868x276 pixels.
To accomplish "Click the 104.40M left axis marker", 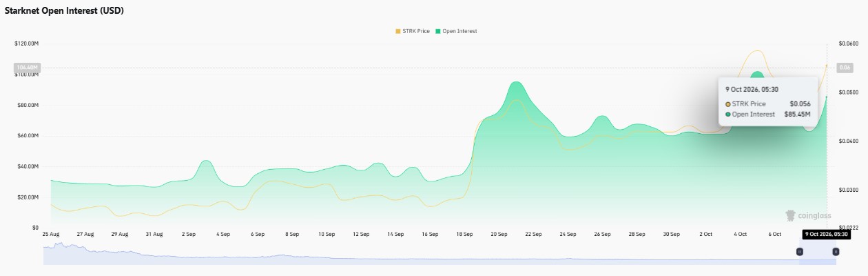I will point(28,68).
